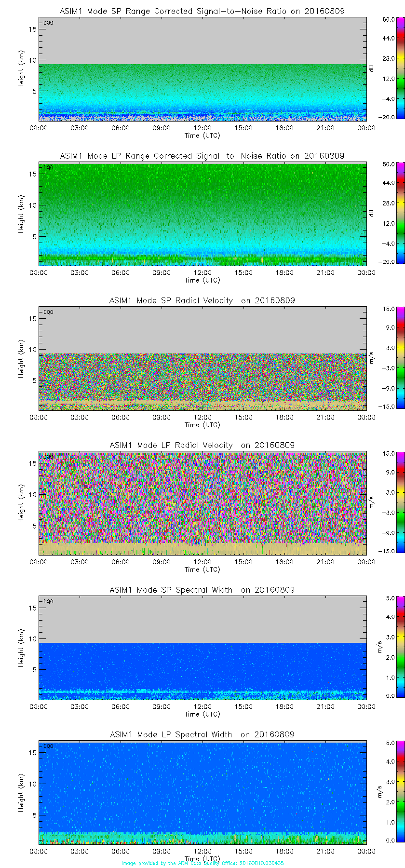
Task: Click the 12:00 tick label under LP Signal-to-Noise plot
Action: [202, 272]
